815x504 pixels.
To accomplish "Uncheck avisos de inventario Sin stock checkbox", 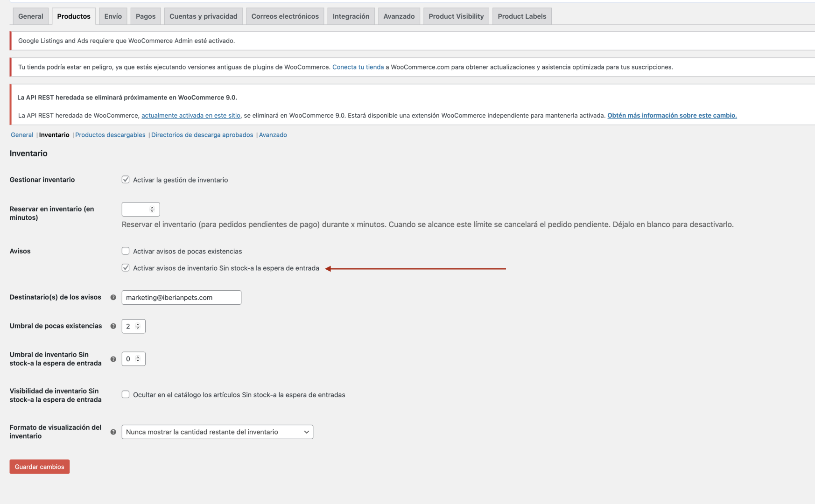I will point(126,268).
